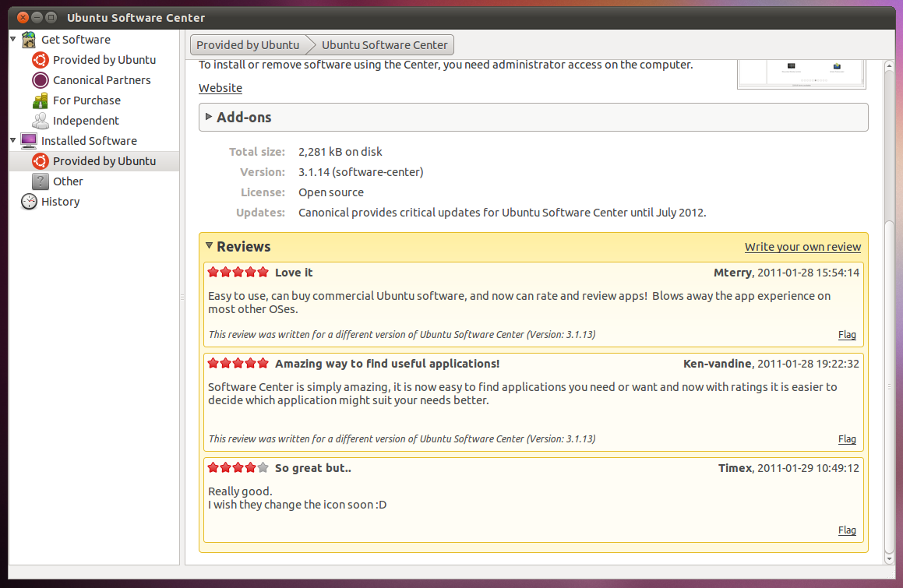Close the Ubuntu Software Center window
903x588 pixels.
[23, 17]
